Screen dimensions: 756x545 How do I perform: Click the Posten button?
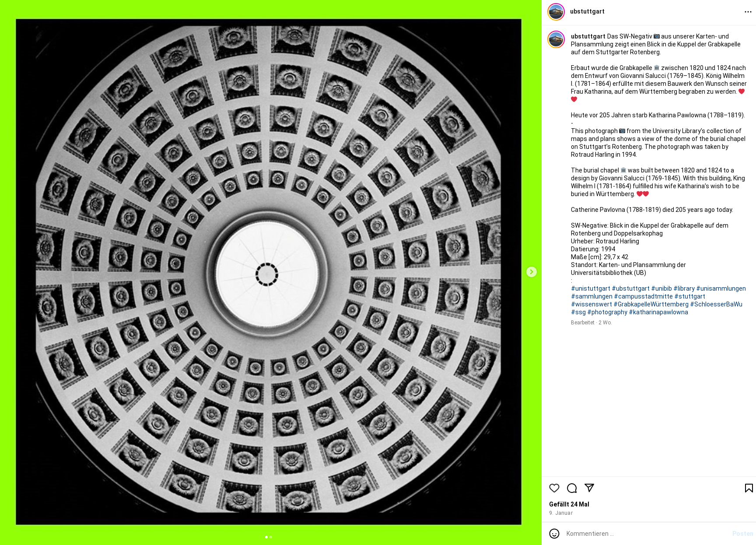[742, 534]
